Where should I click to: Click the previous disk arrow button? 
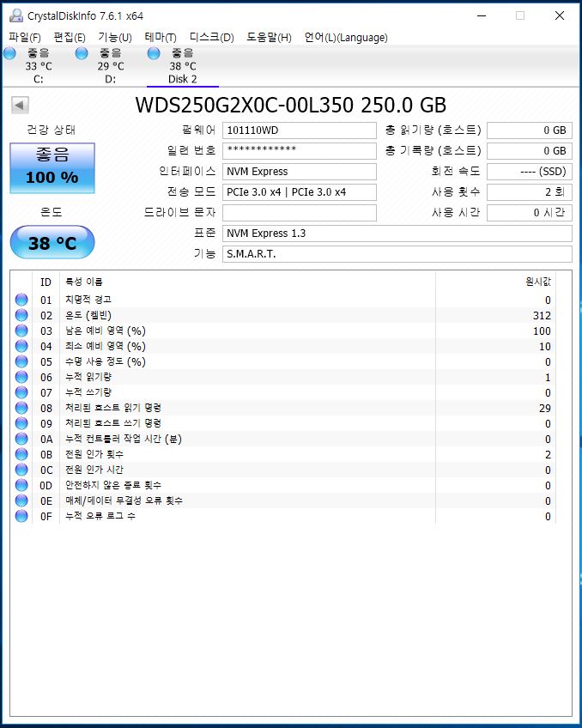click(x=21, y=105)
